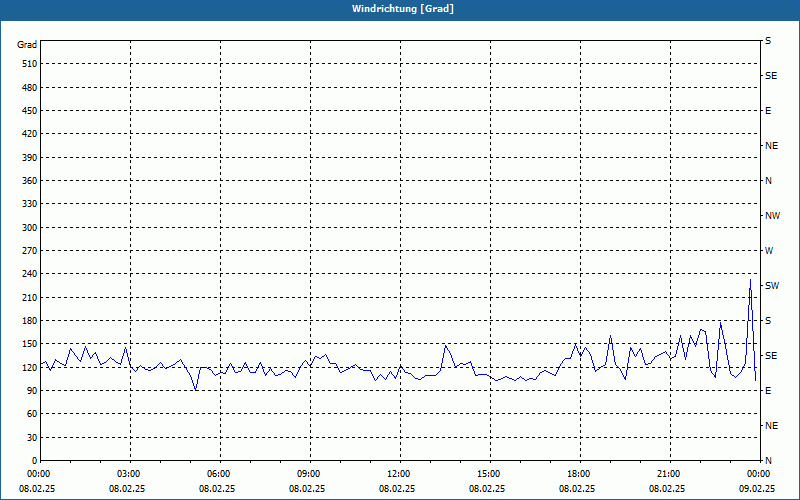
Task: Click the 03:00 time label
Action: click(130, 474)
